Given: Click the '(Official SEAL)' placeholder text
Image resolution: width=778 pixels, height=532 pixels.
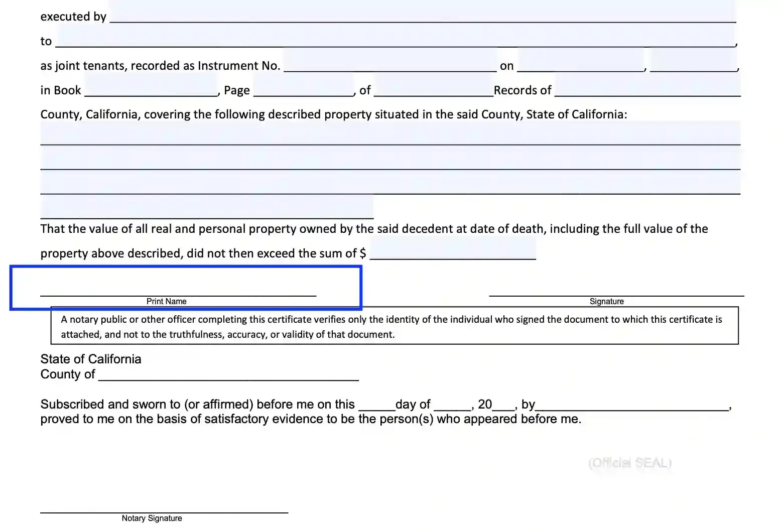Looking at the screenshot, I should click(630, 463).
